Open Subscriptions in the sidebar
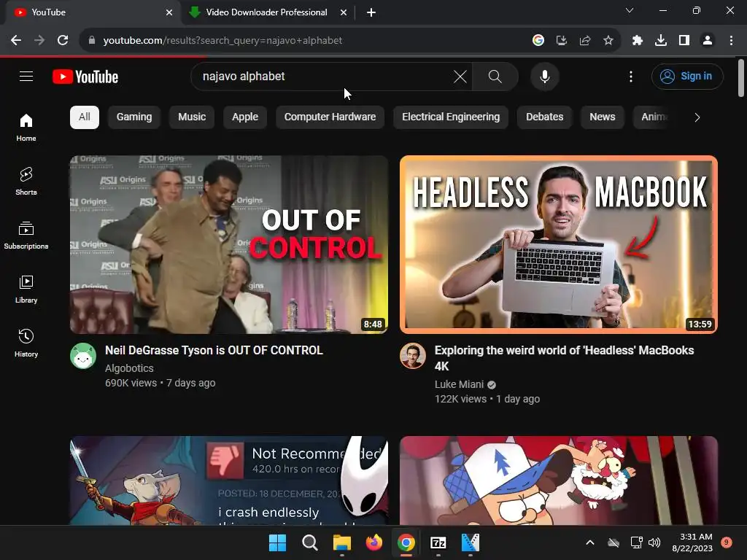Screen dimensions: 747x560 click(26, 236)
